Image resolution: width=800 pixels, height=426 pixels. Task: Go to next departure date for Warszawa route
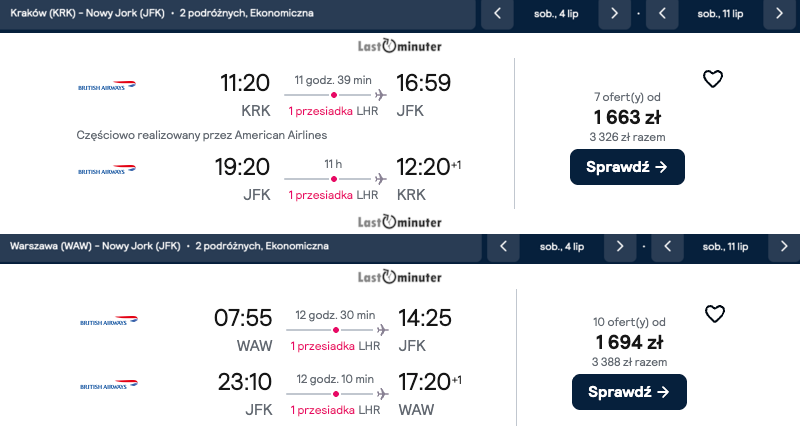[x=620, y=247]
